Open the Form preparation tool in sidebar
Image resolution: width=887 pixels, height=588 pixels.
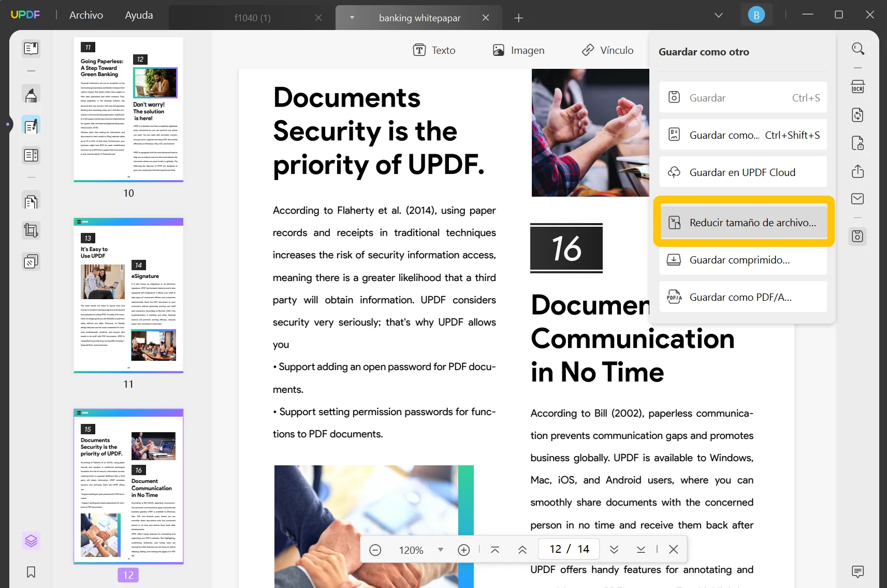pyautogui.click(x=31, y=155)
